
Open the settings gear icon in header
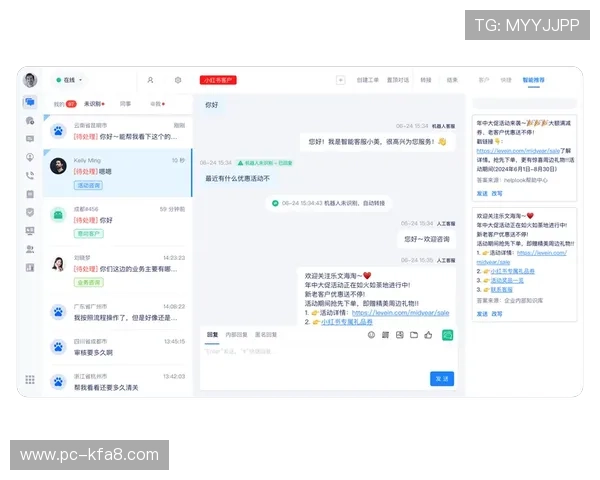178,80
